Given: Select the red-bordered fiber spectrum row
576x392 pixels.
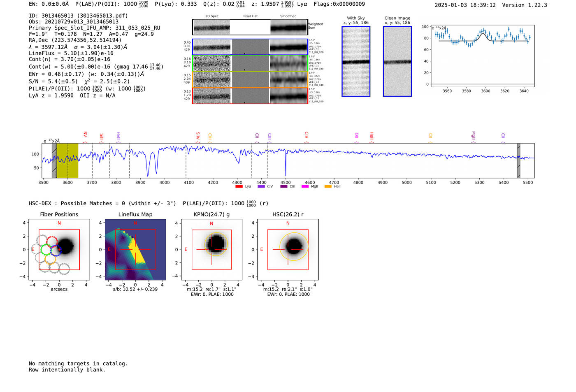Looking at the screenshot, I should pyautogui.click(x=250, y=95).
